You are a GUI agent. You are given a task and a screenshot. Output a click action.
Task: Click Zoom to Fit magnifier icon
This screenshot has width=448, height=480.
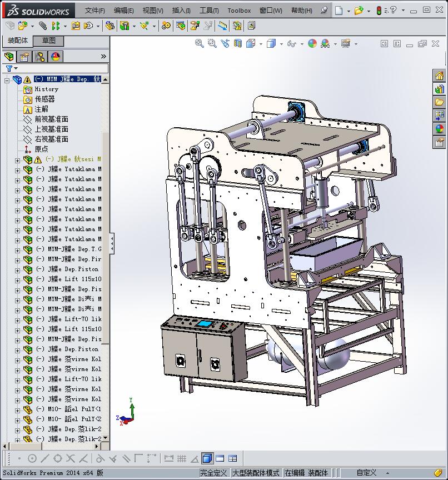pos(200,43)
